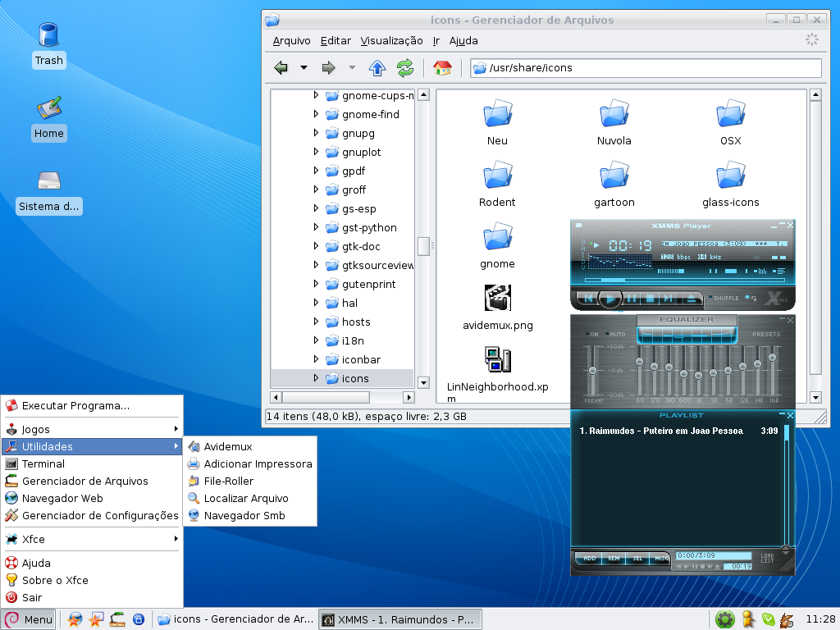The image size is (840, 630).
Task: Open the Arquivo menu
Action: 291,41
